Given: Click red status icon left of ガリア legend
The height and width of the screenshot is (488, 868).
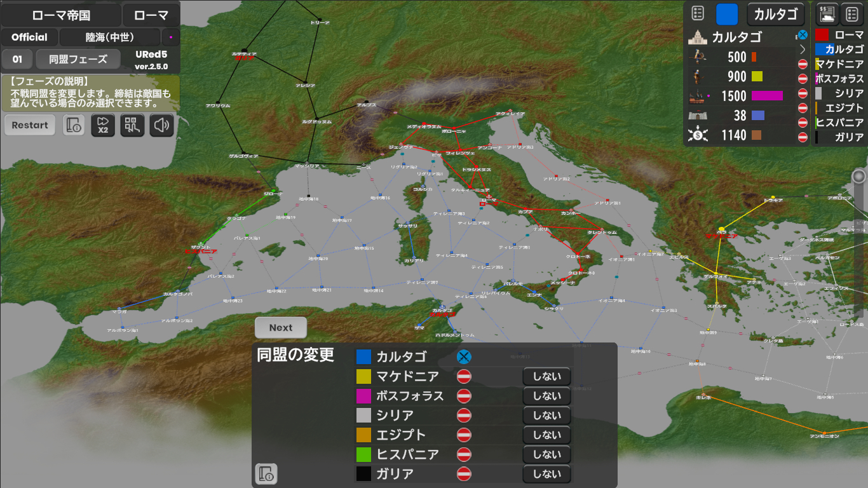Looking at the screenshot, I should (803, 137).
